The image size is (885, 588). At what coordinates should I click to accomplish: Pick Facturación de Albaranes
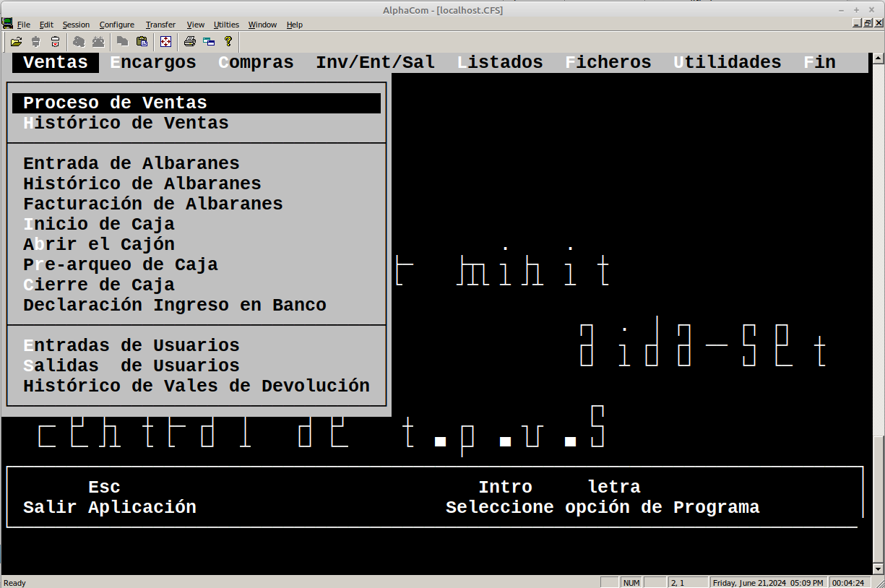click(x=153, y=204)
